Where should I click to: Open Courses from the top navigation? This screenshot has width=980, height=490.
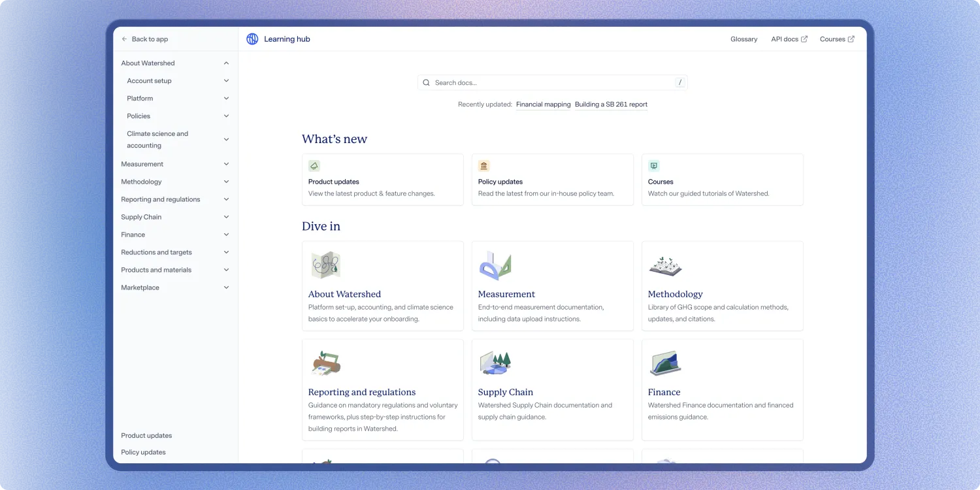pyautogui.click(x=833, y=39)
